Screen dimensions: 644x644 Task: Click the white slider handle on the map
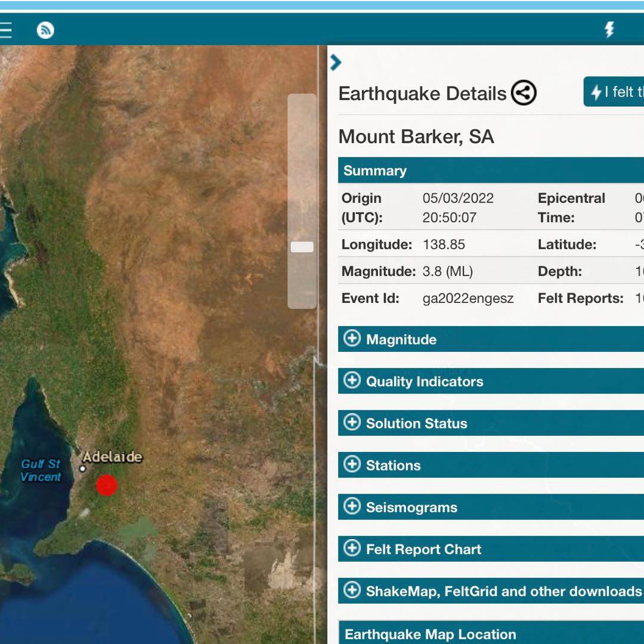(302, 247)
